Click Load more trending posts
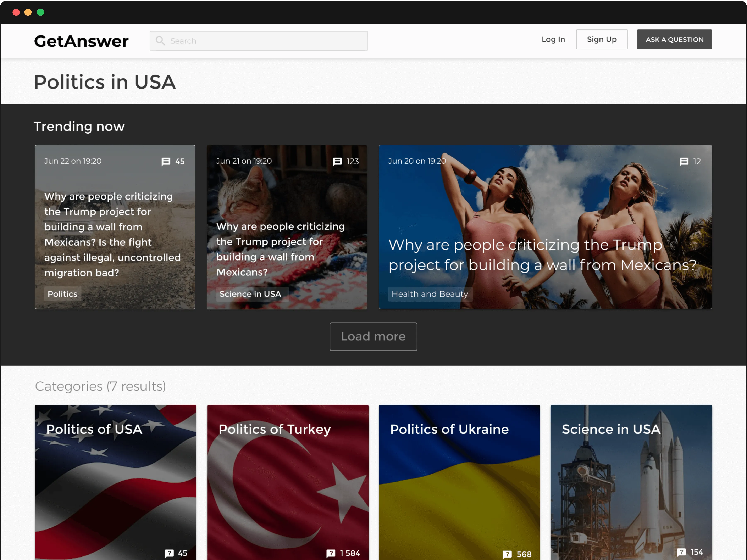Screen dimensions: 747x560 tap(373, 336)
